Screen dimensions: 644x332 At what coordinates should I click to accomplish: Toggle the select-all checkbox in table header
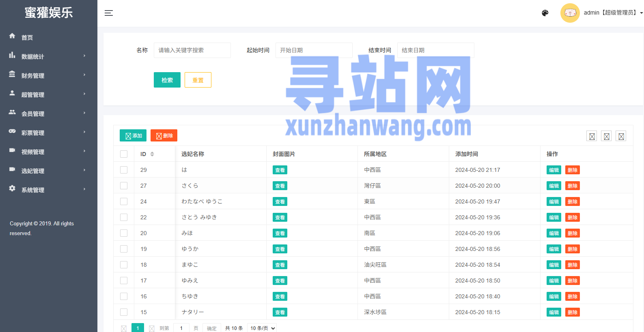(x=124, y=154)
